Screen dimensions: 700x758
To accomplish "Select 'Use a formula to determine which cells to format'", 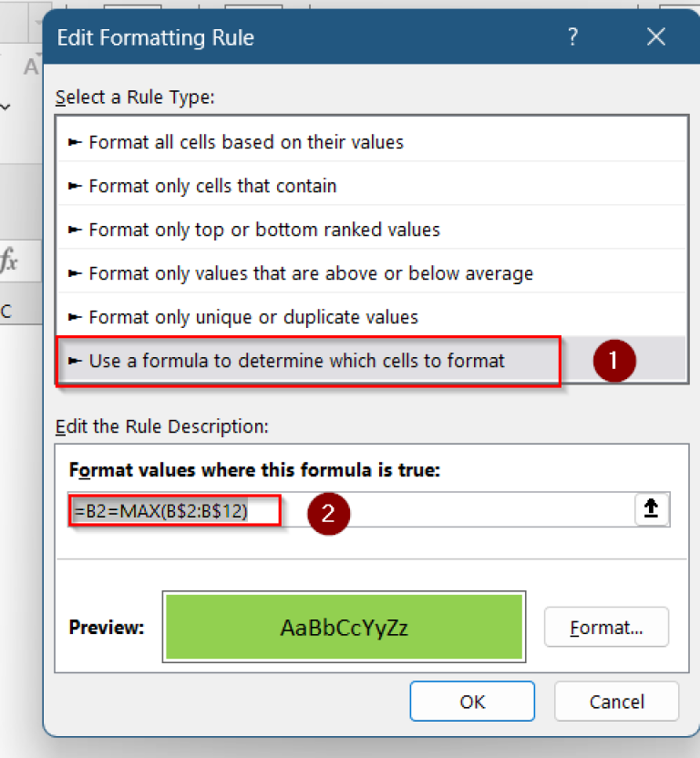I will (293, 360).
